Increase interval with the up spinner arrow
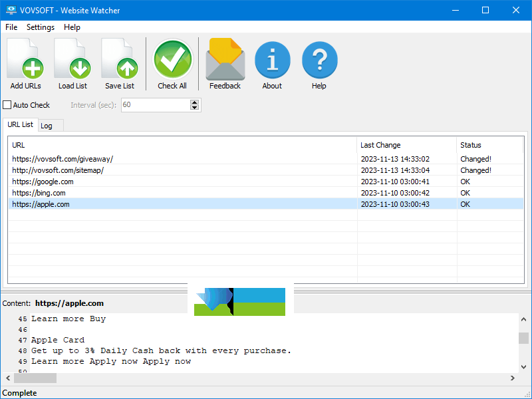Screen dimensions: 532x399 click(194, 102)
